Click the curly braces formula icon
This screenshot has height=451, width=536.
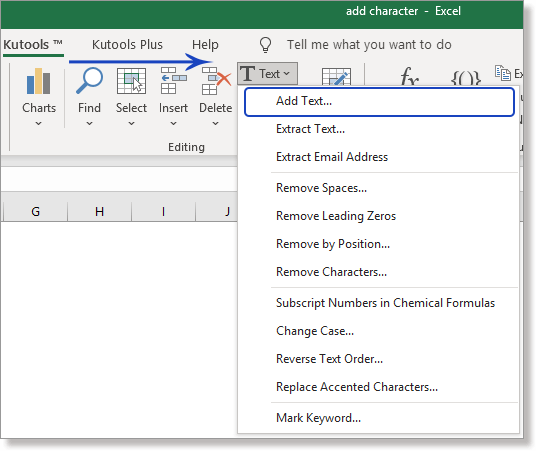466,78
